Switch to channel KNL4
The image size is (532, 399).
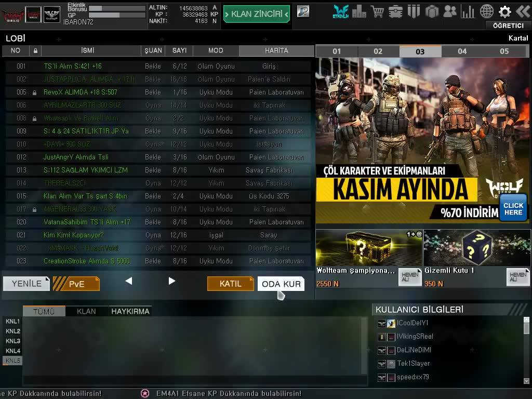point(12,351)
